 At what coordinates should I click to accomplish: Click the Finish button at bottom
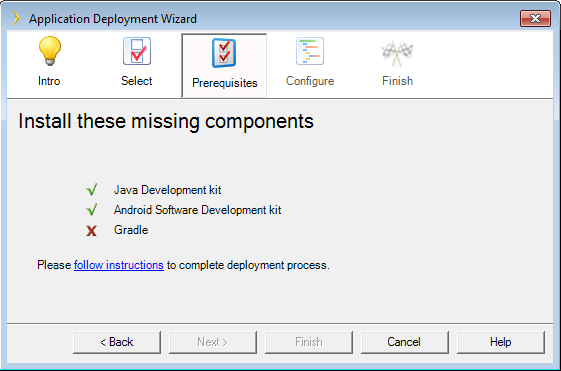pyautogui.click(x=309, y=342)
